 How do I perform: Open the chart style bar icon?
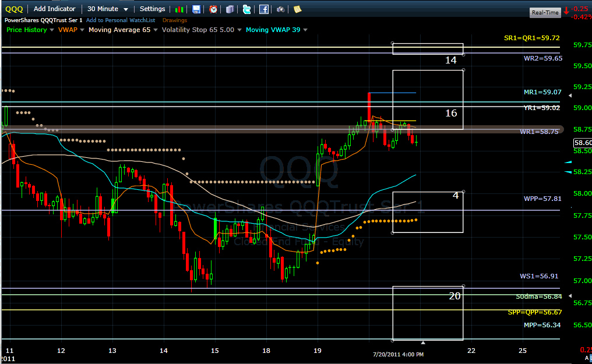[179, 9]
